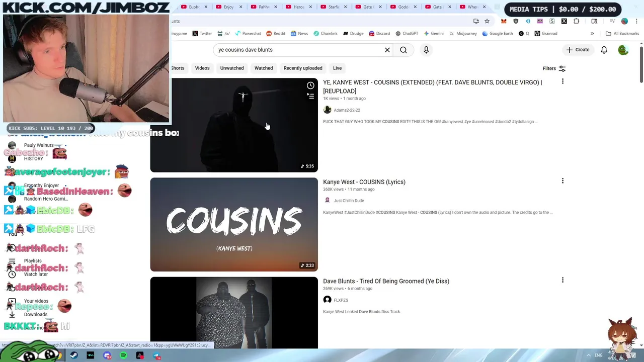Viewport: 644px width, 362px height.
Task: Open the All Bookmarks folder
Action: 622,34
